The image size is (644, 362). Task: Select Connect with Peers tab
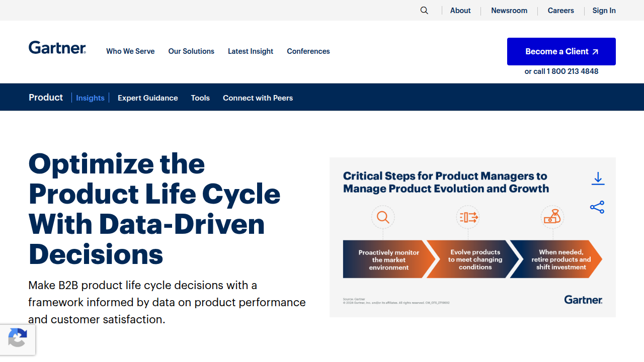point(258,98)
